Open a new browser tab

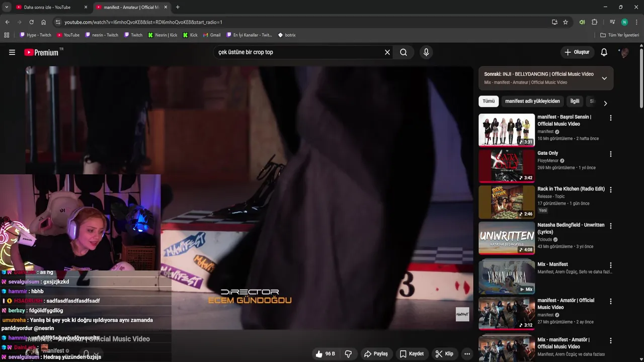coord(178,7)
